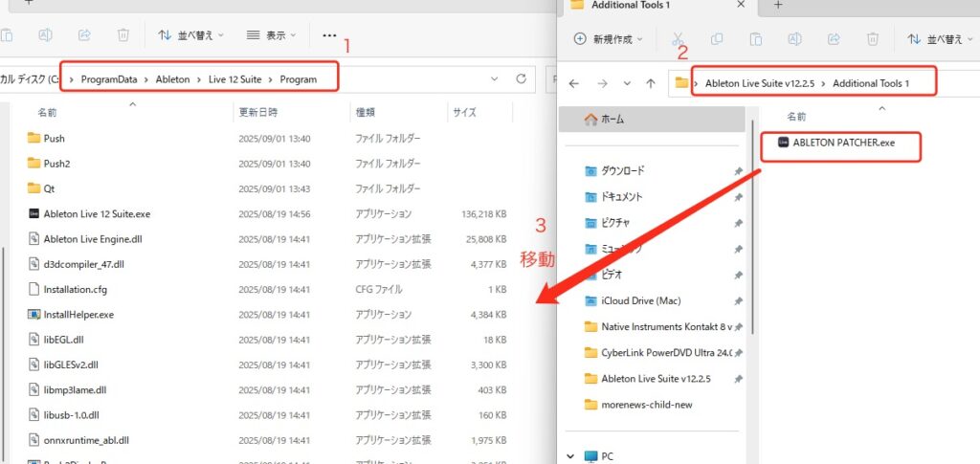Sort by 更新日時 column header
This screenshot has width=980, height=464.
pos(258,112)
